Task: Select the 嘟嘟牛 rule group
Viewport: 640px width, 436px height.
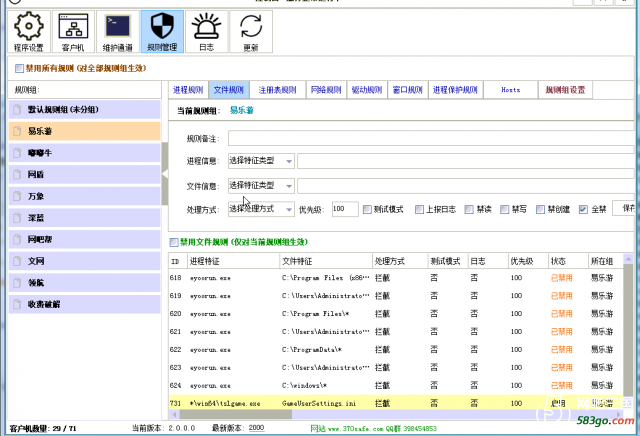Action: pyautogui.click(x=84, y=153)
